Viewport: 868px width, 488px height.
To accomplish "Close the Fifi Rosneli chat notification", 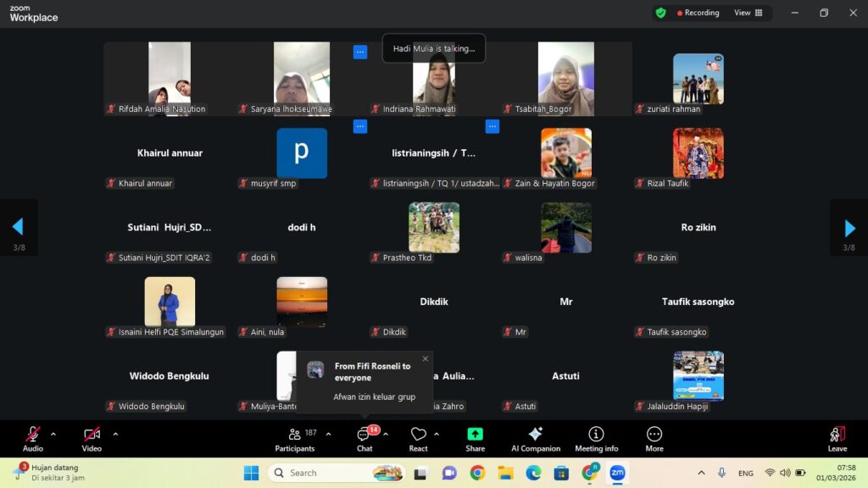I will pyautogui.click(x=426, y=358).
